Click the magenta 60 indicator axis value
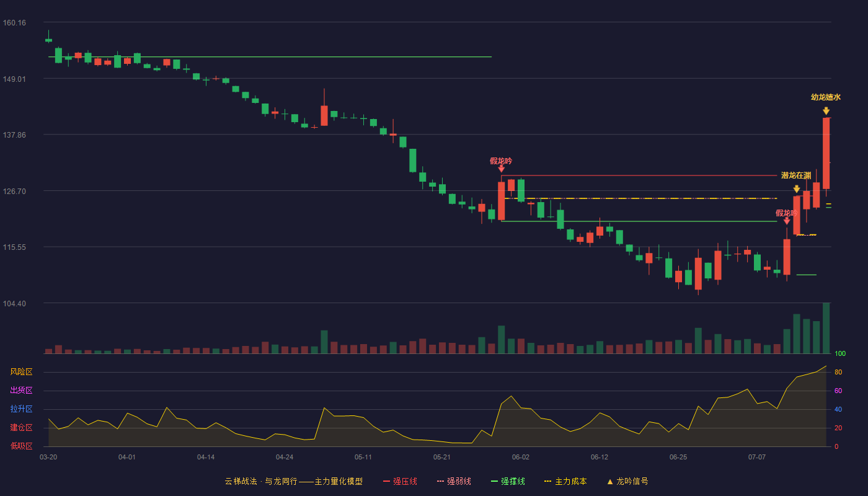The image size is (868, 496). click(x=838, y=391)
